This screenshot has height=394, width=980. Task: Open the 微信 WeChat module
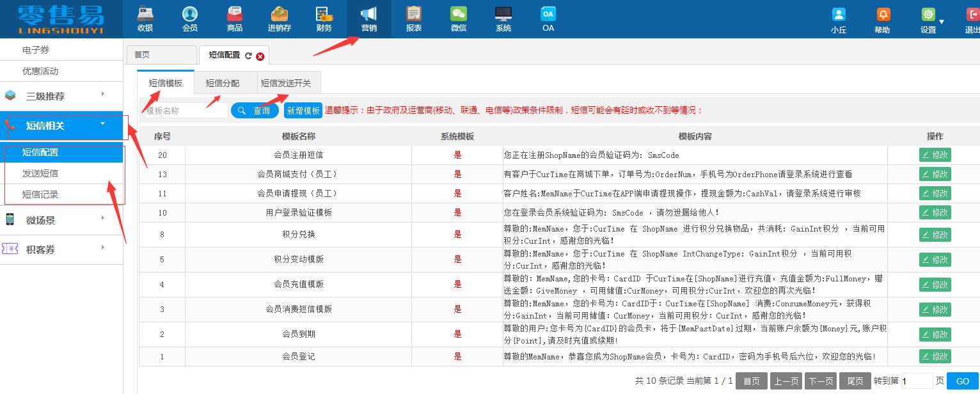[x=458, y=19]
